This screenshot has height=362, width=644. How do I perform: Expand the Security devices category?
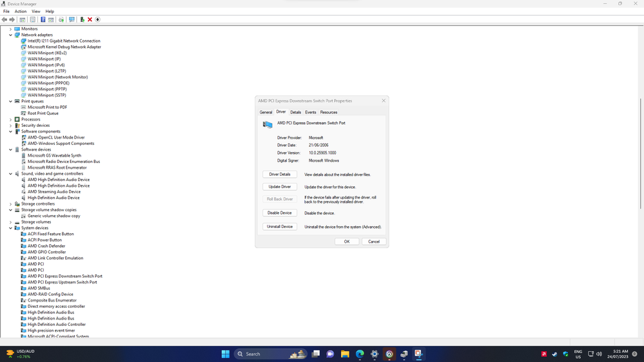(11, 126)
